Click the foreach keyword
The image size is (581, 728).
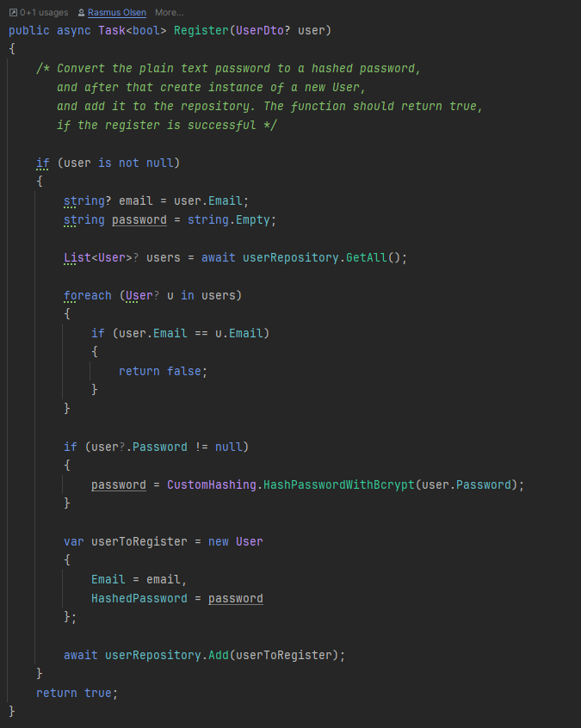point(88,295)
